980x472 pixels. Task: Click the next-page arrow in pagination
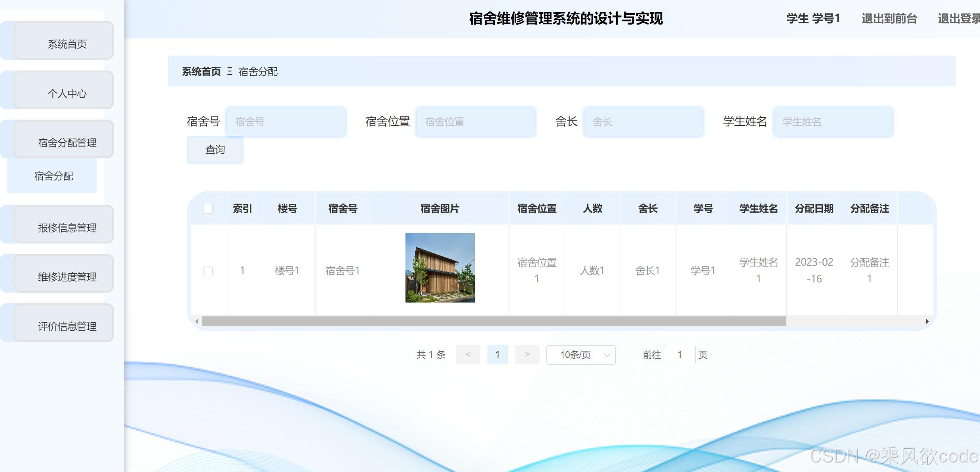527,355
